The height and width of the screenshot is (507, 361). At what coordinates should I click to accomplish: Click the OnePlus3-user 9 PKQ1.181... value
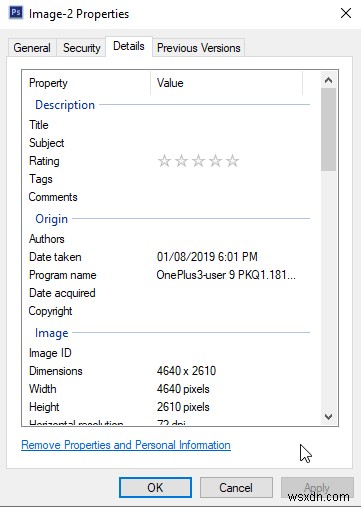point(226,275)
